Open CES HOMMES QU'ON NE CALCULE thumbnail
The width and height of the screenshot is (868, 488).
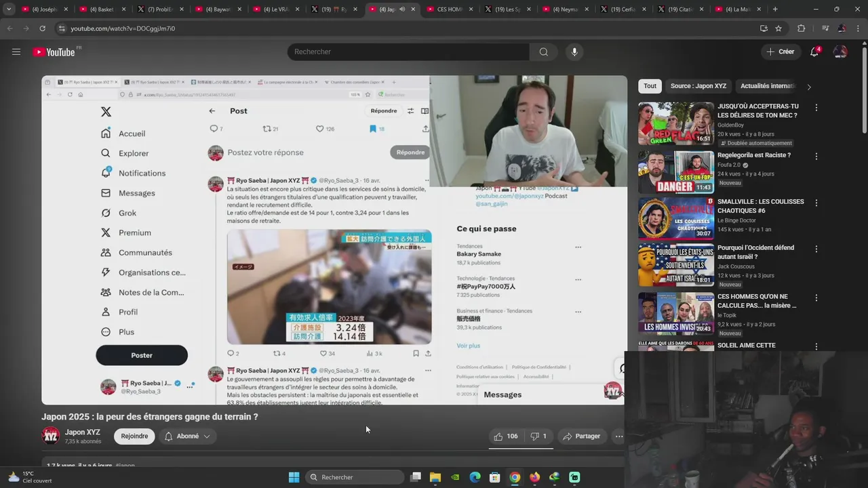click(676, 314)
